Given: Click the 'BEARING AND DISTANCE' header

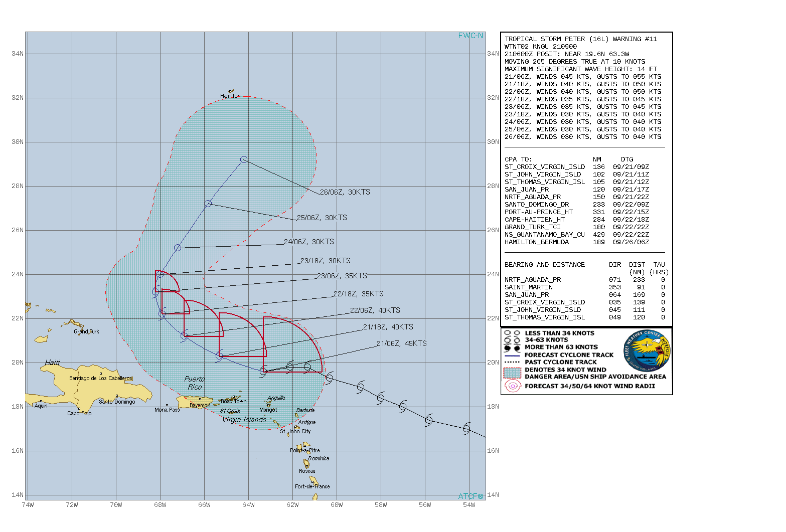Looking at the screenshot, I should (x=545, y=265).
